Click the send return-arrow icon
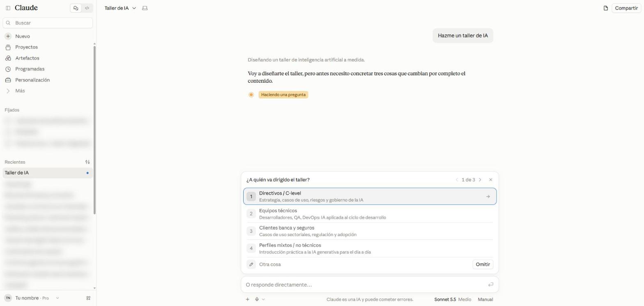Image resolution: width=644 pixels, height=306 pixels. pos(490,285)
